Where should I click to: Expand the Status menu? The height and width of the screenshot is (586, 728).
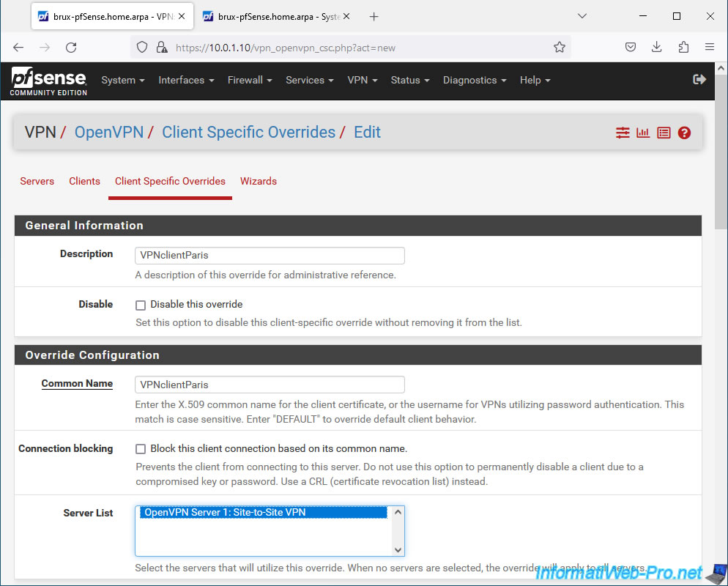[x=410, y=81]
